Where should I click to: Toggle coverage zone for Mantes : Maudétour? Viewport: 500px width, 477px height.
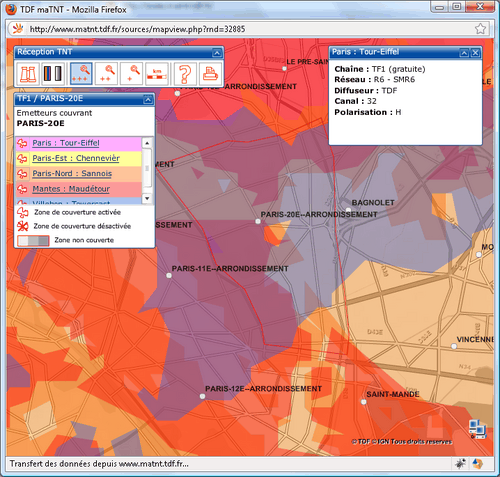coord(22,189)
